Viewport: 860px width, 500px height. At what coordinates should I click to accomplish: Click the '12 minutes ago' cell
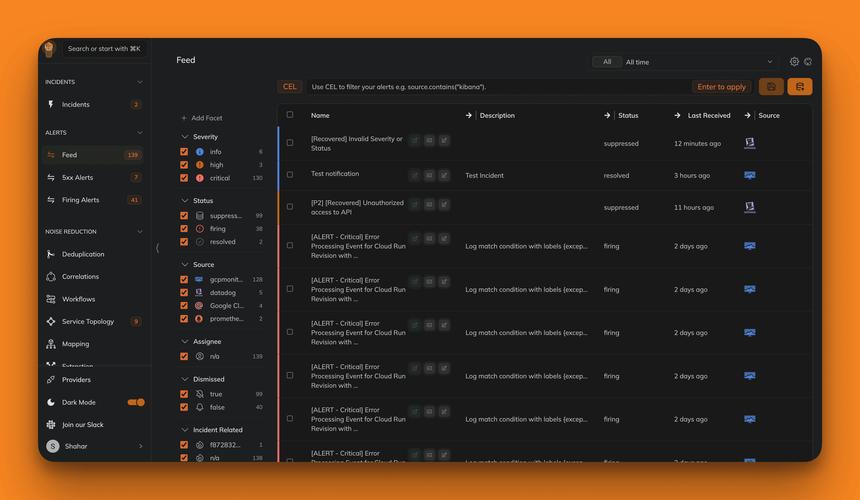click(x=698, y=144)
